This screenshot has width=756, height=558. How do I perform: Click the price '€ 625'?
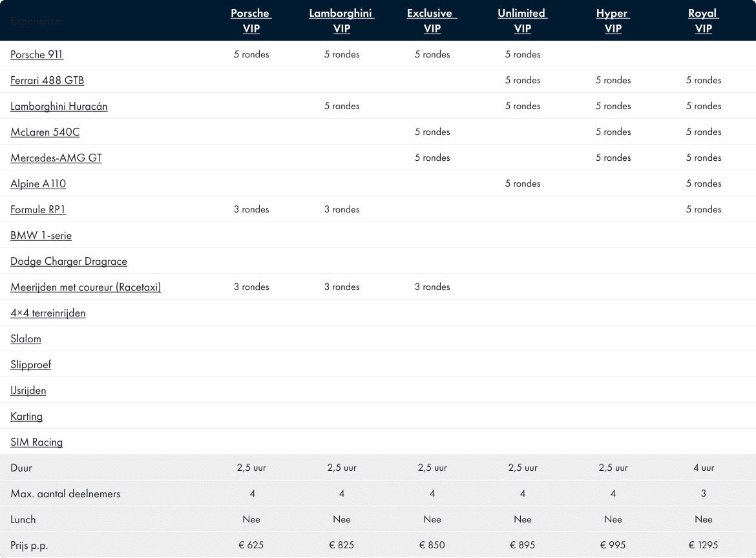[x=251, y=545]
